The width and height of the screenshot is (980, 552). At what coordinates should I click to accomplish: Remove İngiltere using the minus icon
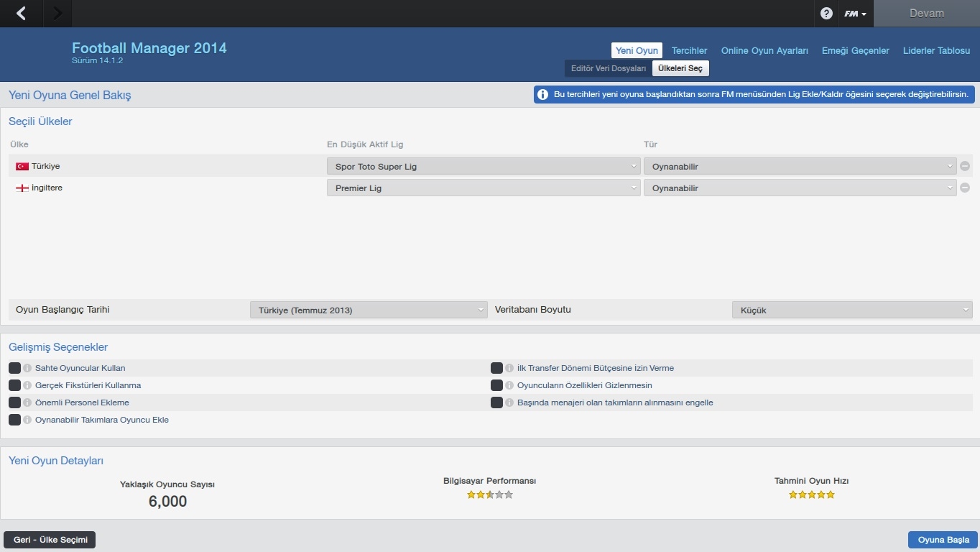coord(965,188)
